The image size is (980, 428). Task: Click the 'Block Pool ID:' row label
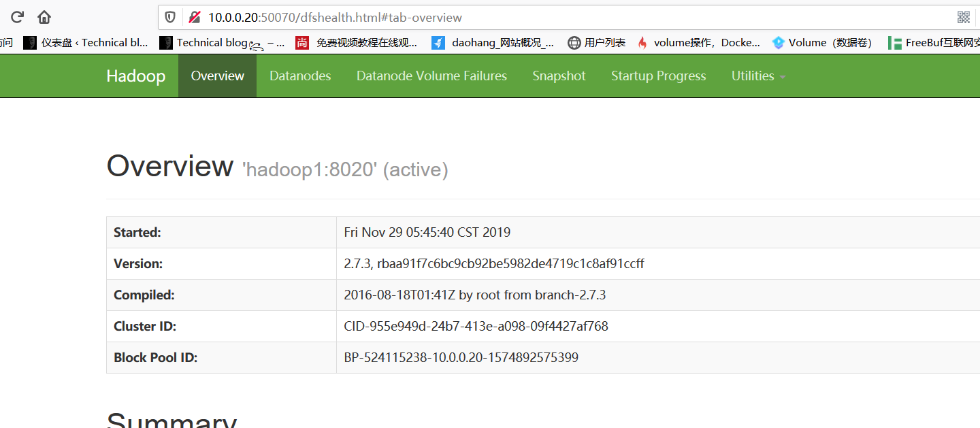(156, 358)
